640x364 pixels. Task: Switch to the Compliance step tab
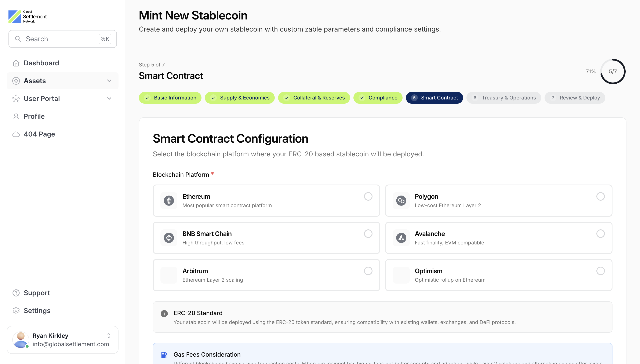click(378, 98)
